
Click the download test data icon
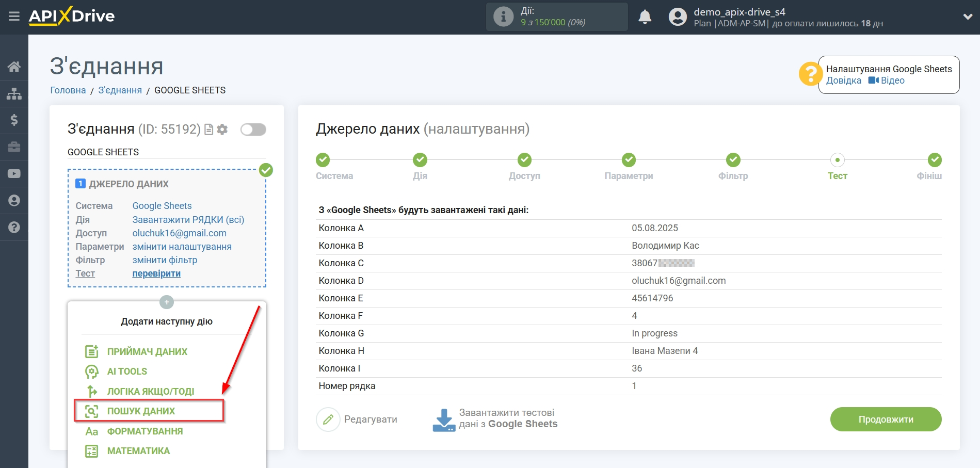point(444,419)
